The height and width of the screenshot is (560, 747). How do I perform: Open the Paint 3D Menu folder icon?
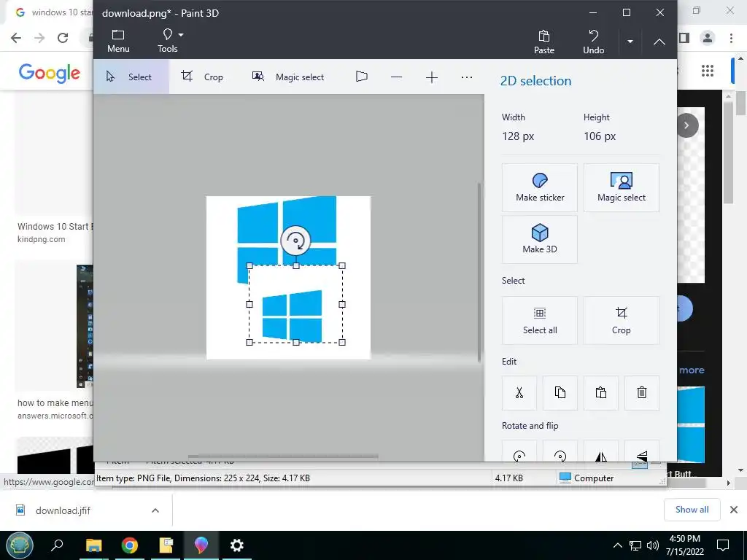point(118,41)
